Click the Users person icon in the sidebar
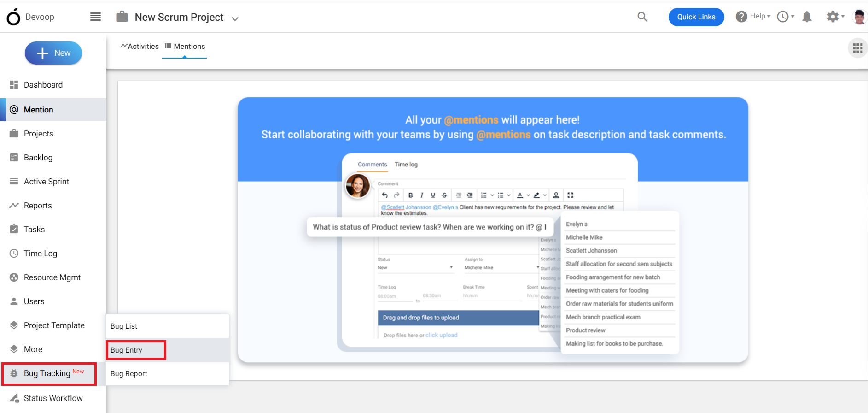Image resolution: width=868 pixels, height=413 pixels. 14,301
